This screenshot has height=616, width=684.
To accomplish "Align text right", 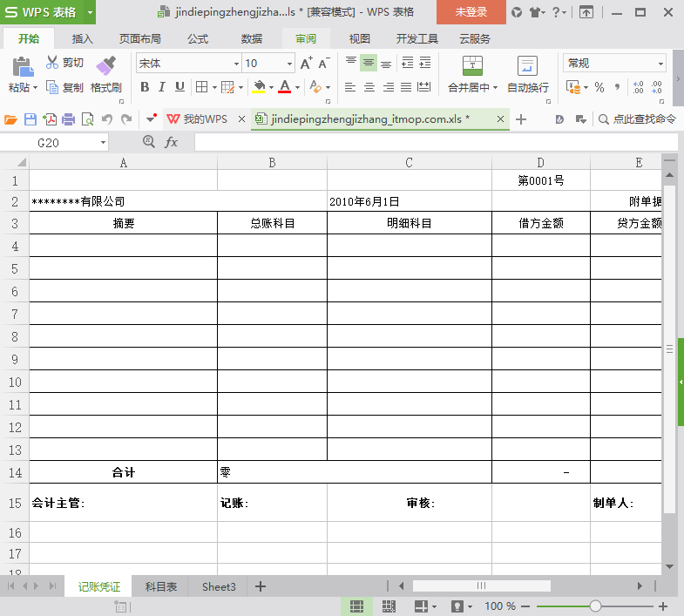I will [388, 87].
